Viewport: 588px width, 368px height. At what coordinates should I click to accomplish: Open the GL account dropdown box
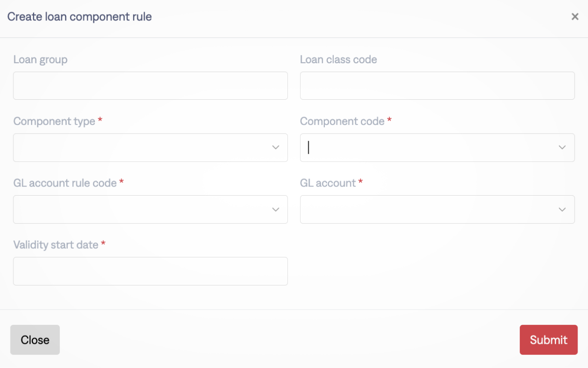(x=429, y=209)
